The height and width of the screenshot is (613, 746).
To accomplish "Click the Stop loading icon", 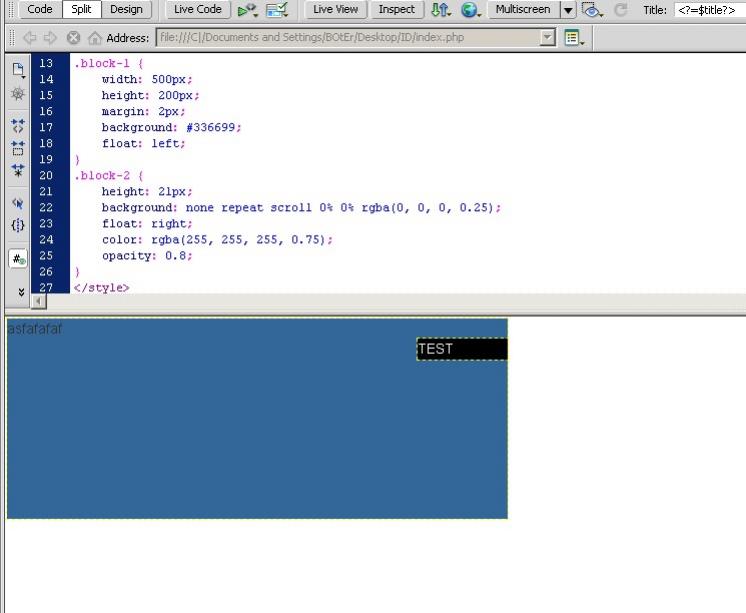I will click(73, 38).
